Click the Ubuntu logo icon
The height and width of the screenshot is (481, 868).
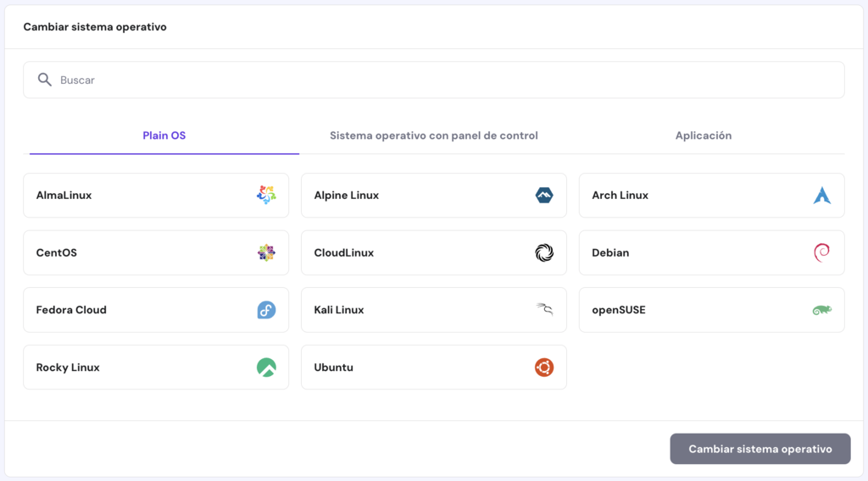[x=544, y=368]
